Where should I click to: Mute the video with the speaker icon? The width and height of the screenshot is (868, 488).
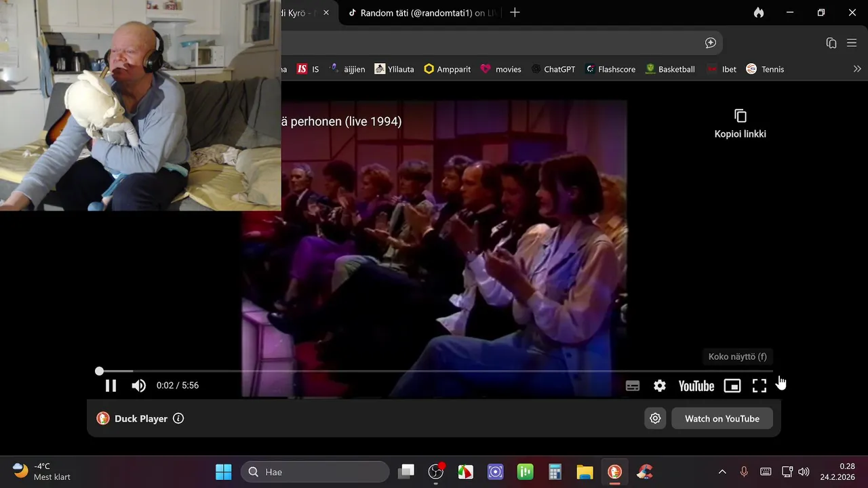(x=138, y=386)
